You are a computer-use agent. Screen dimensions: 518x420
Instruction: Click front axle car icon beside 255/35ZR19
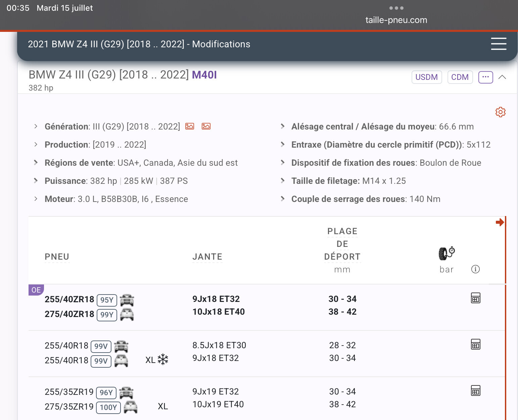pos(126,392)
